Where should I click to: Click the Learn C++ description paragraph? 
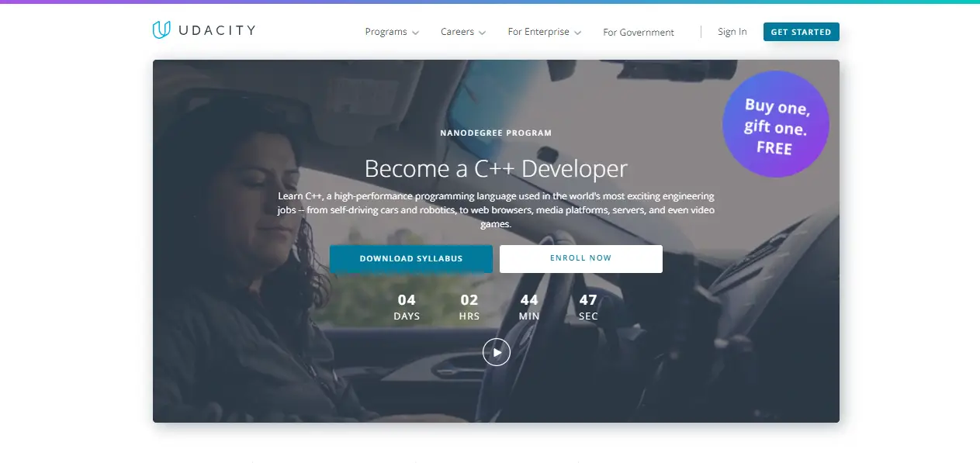pos(496,209)
